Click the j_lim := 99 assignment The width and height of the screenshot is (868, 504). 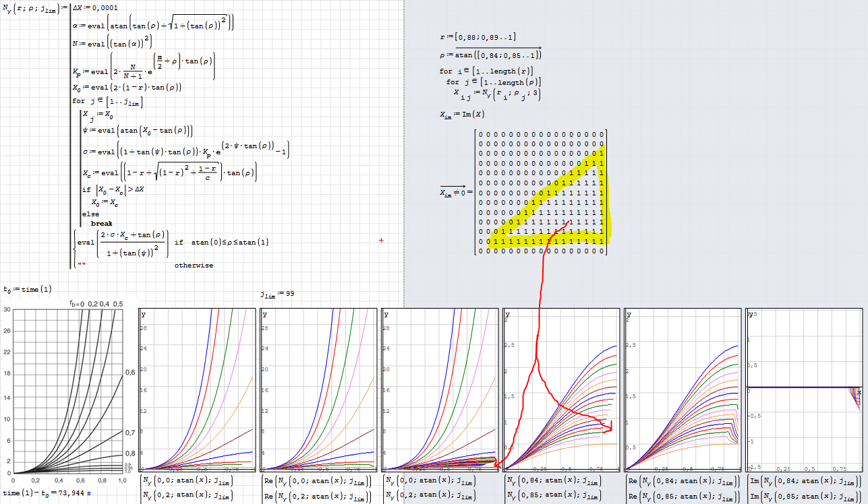point(277,294)
